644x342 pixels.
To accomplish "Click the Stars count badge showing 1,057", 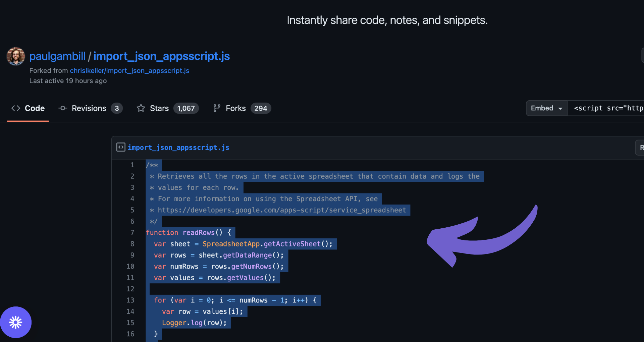I will 186,108.
